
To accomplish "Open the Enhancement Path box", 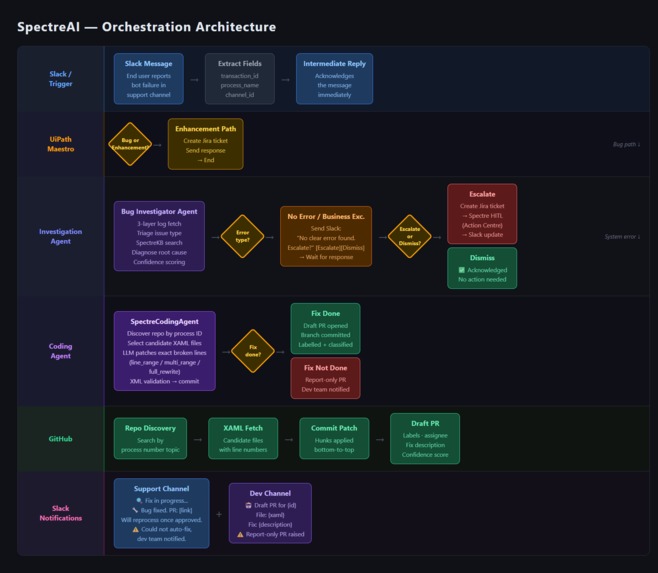I will pyautogui.click(x=206, y=144).
